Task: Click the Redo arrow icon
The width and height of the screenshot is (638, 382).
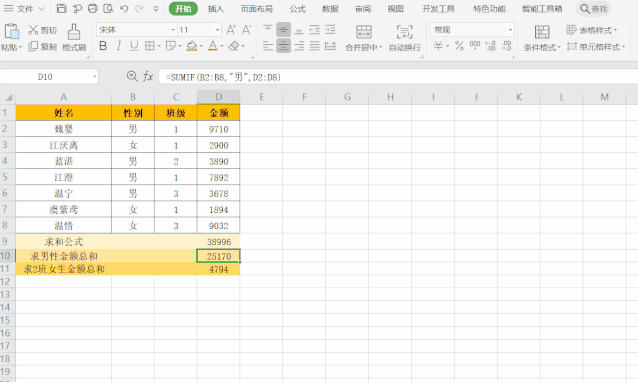Action: tap(139, 9)
